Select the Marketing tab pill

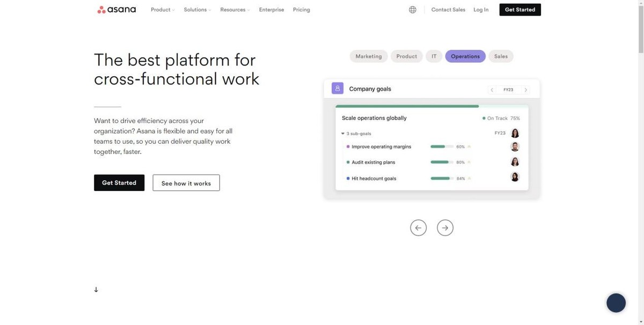tap(368, 56)
